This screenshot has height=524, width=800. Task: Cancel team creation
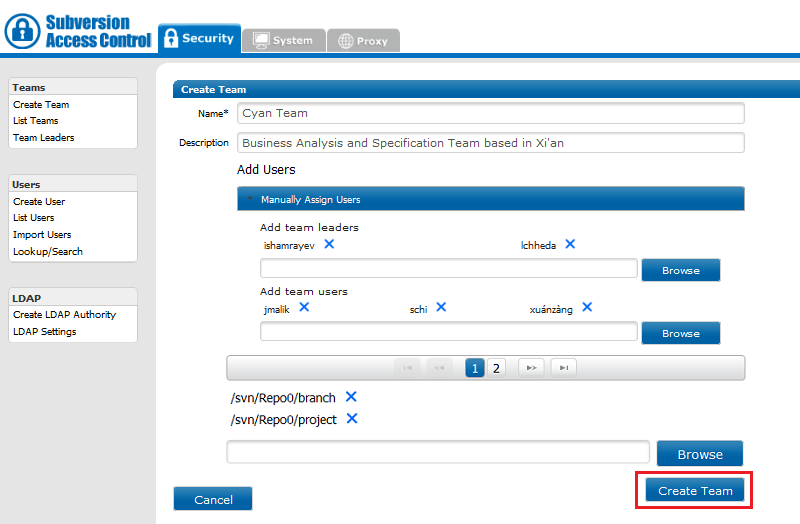point(213,499)
